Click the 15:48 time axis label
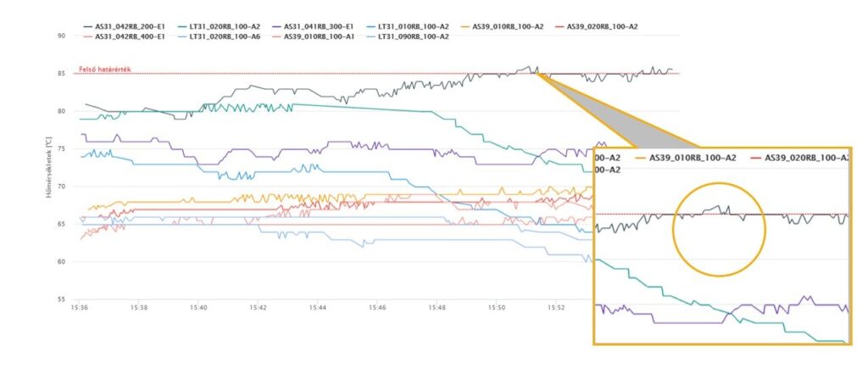Viewport: 868px width, 385px height. click(437, 306)
